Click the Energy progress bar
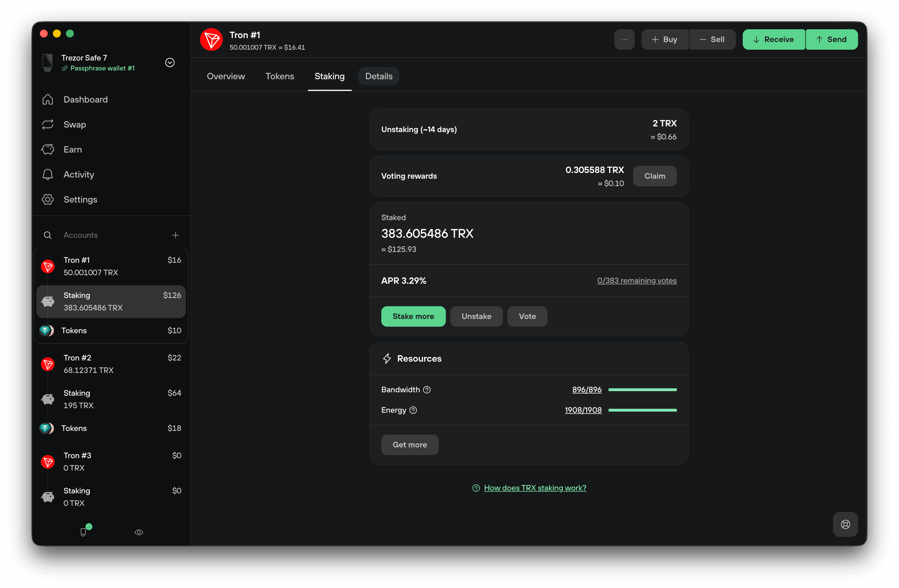Viewport: 899px width, 588px height. [x=642, y=410]
